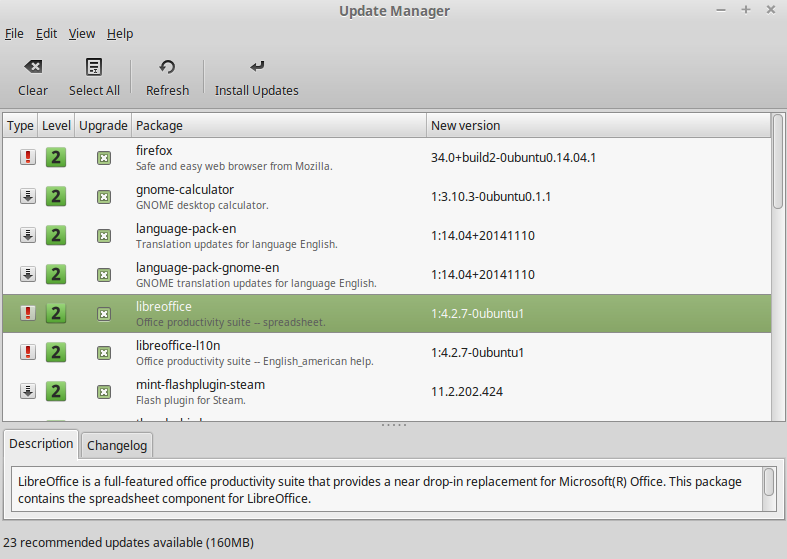Open the View menu
The width and height of the screenshot is (787, 559).
(82, 34)
